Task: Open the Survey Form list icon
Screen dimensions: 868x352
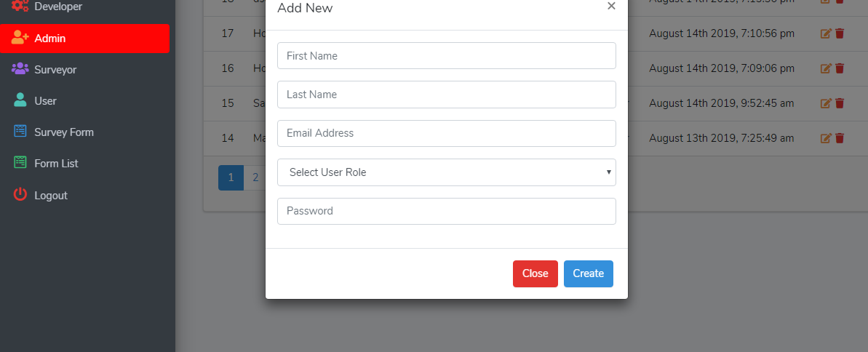Action: tap(20, 131)
